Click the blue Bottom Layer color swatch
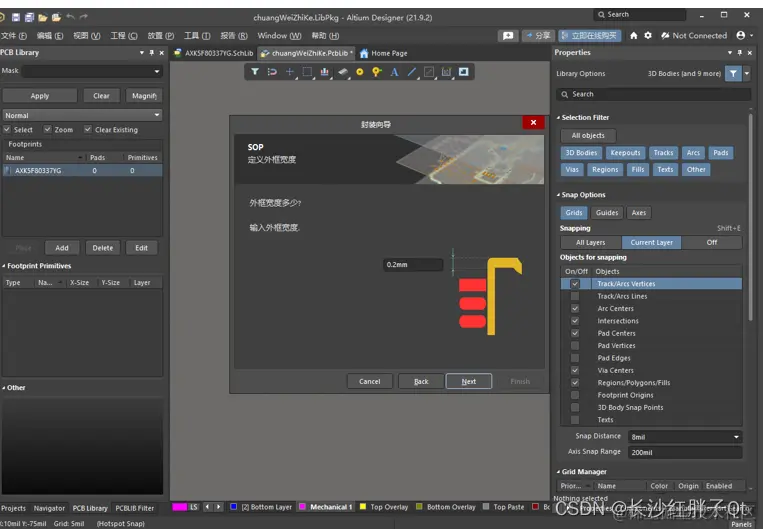 (x=234, y=507)
